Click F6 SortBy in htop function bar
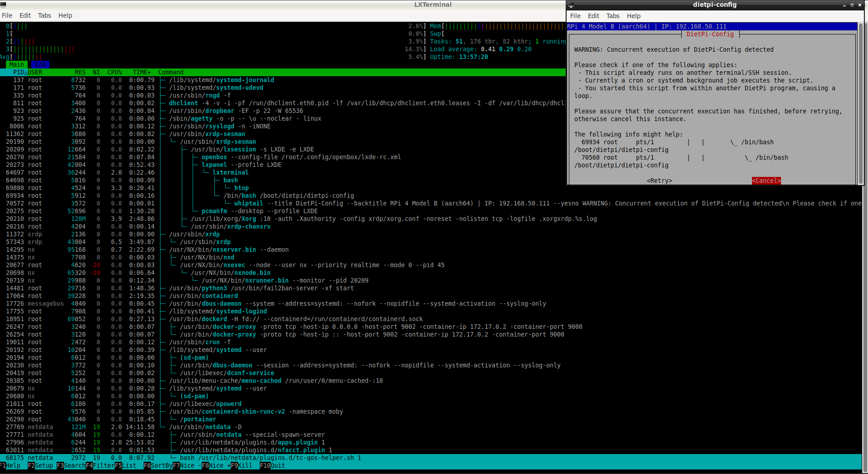Image resolution: width=868 pixels, height=474 pixels. coord(158,465)
